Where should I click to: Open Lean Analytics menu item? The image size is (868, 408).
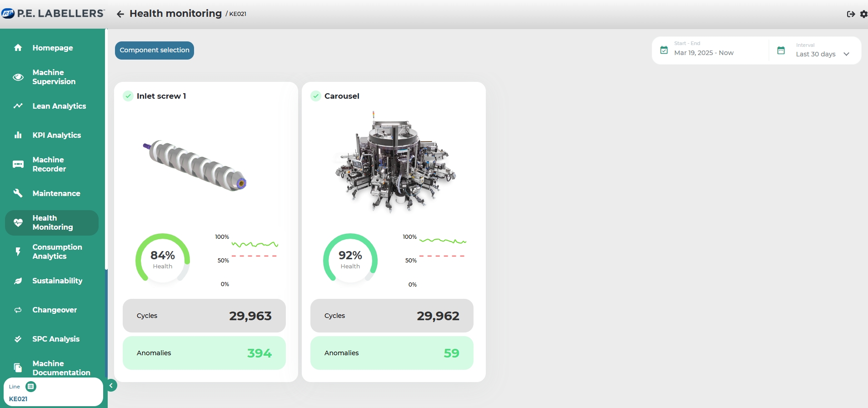tap(59, 106)
